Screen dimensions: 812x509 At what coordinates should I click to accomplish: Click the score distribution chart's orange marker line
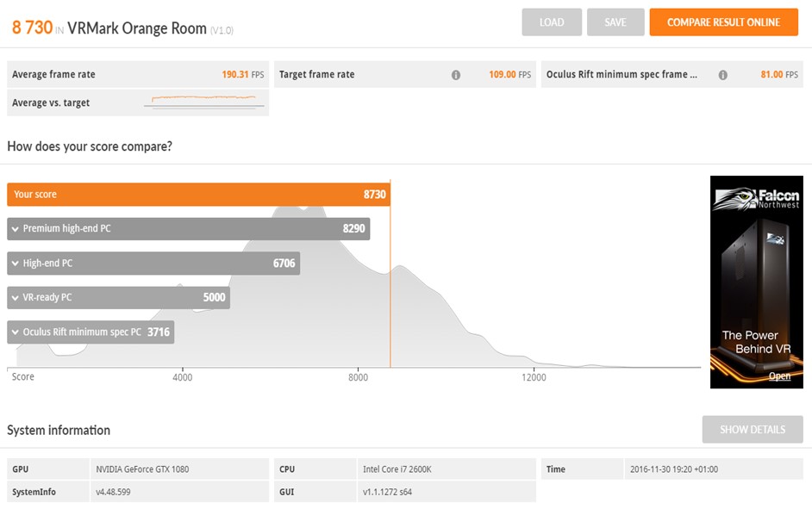pos(390,284)
